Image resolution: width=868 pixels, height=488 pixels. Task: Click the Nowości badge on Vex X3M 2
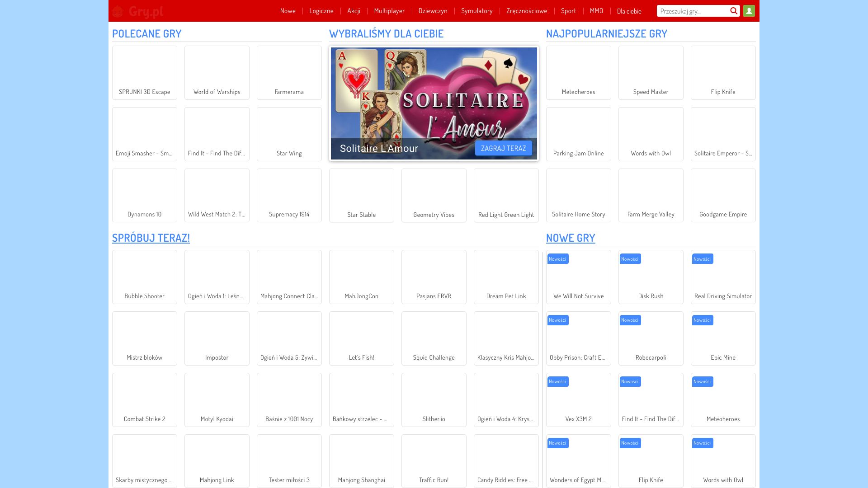click(557, 382)
